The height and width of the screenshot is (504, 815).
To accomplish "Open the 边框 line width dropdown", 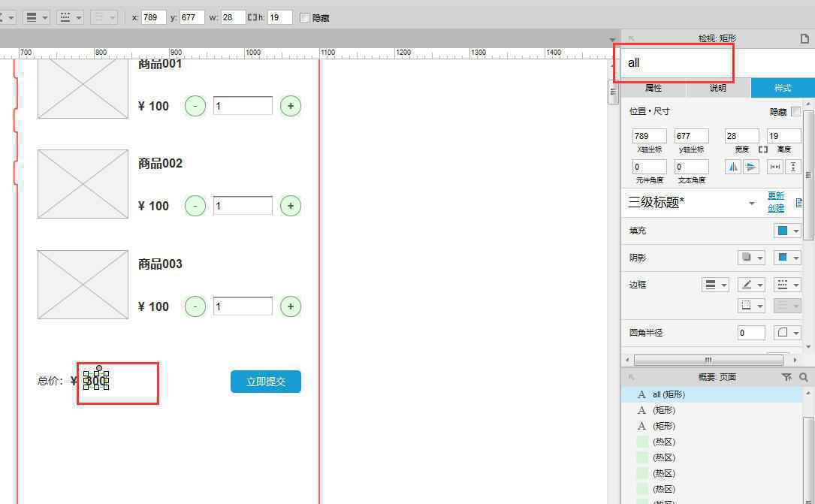I will click(715, 285).
